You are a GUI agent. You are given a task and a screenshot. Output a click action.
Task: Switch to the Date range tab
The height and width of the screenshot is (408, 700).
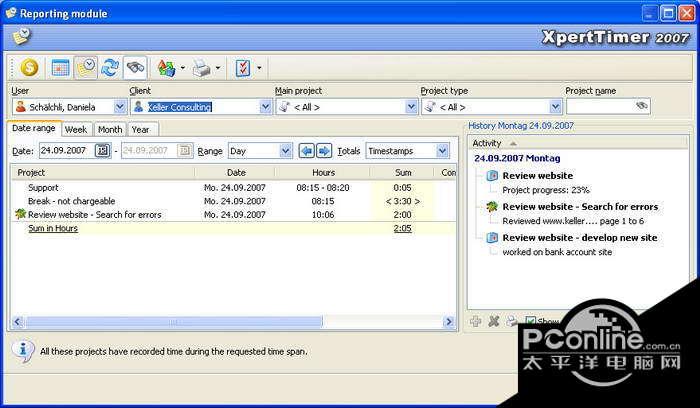click(x=34, y=128)
